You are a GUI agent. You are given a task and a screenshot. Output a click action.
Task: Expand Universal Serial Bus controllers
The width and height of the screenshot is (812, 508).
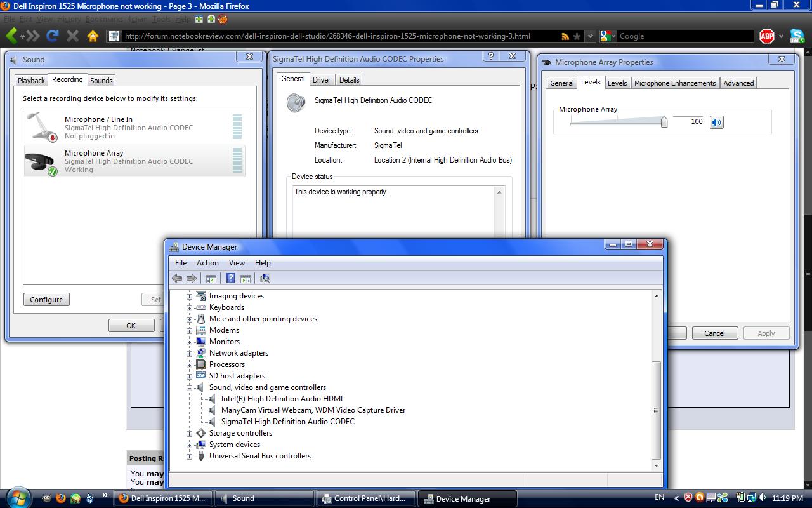pyautogui.click(x=189, y=457)
